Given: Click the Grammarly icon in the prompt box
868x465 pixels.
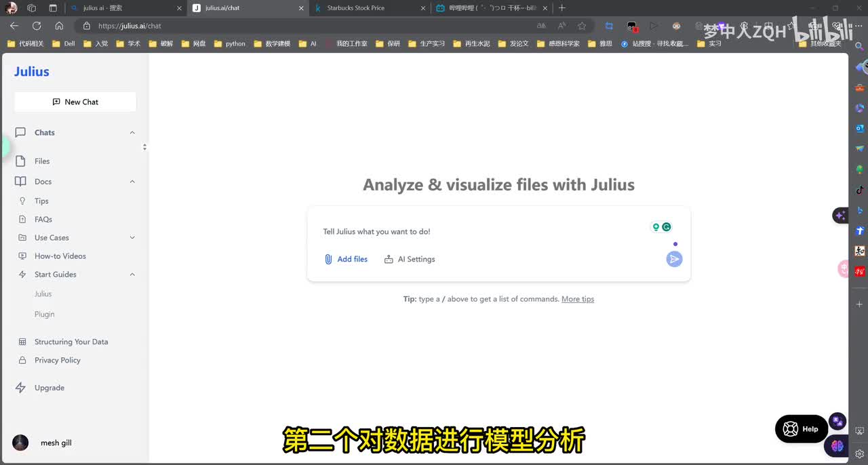Looking at the screenshot, I should 667,227.
